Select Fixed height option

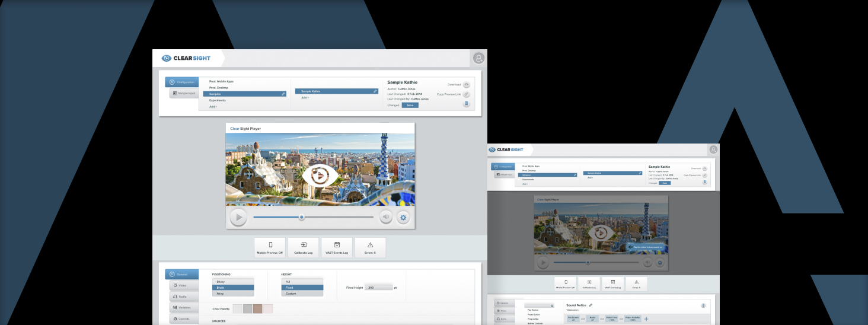pyautogui.click(x=302, y=287)
